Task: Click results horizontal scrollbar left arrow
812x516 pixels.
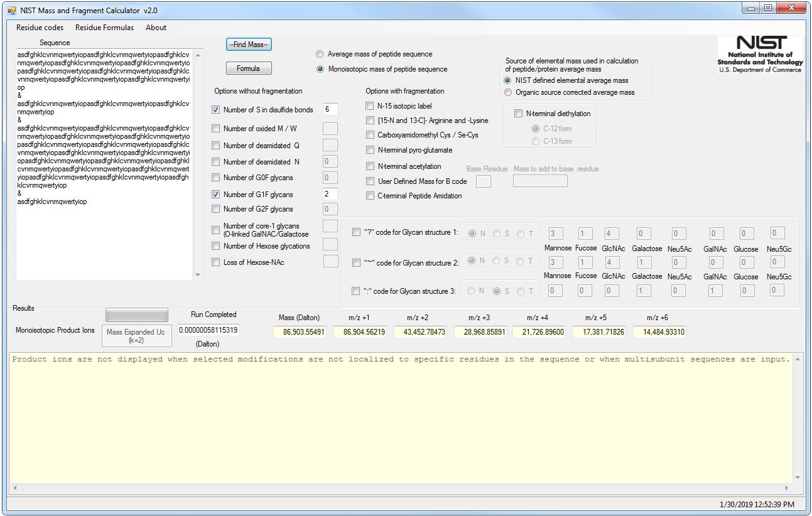Action: click(x=14, y=488)
